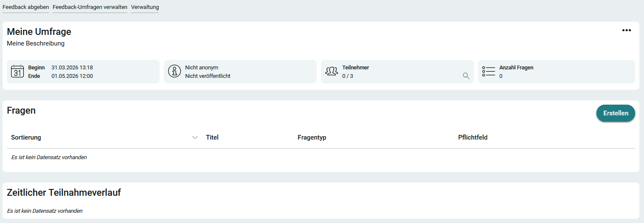Click the Zeitlicher Teilnahmeverlauf heading

coord(64,193)
